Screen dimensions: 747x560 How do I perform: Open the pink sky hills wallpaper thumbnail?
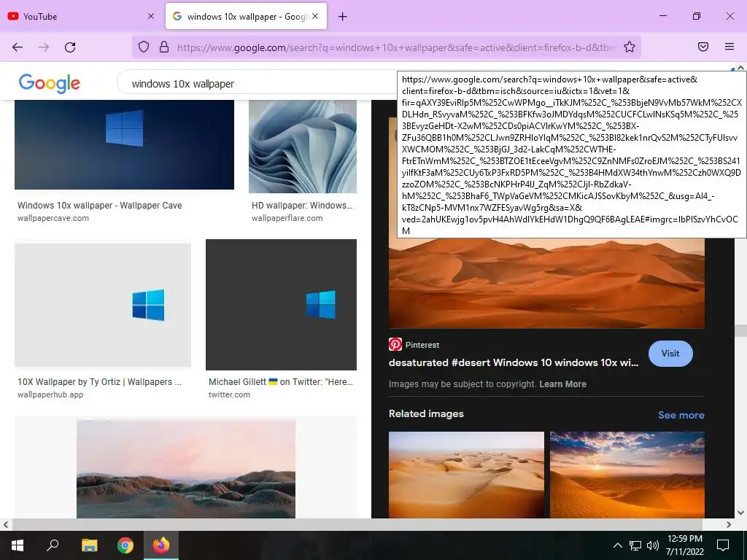pos(186,469)
